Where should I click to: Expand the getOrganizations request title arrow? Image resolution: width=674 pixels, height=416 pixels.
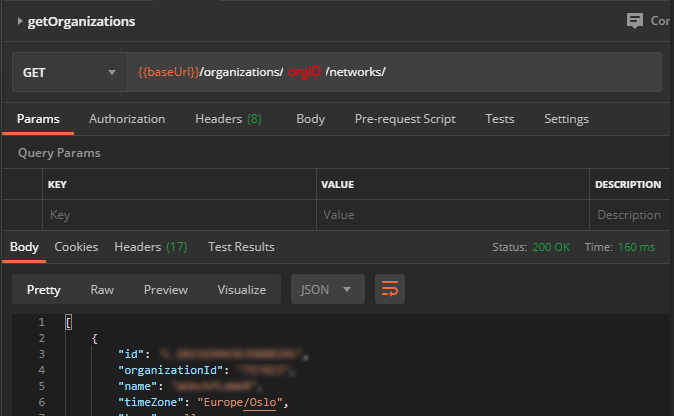click(20, 21)
